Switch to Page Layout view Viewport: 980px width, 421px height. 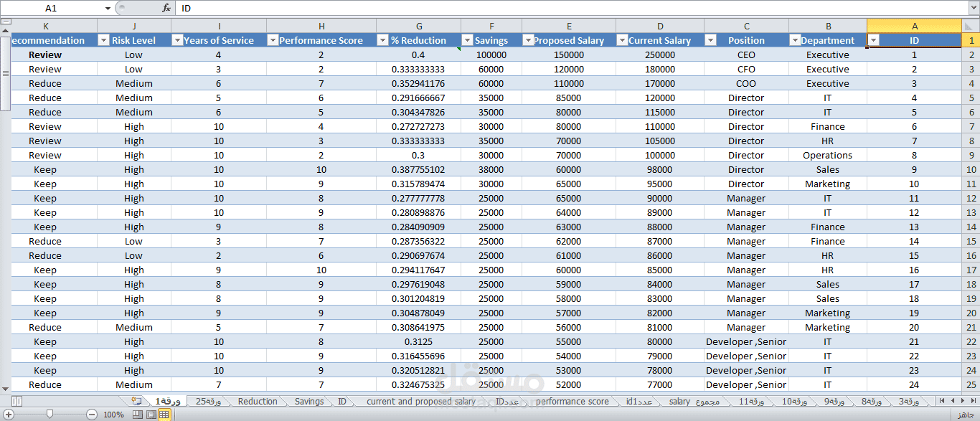tap(151, 415)
